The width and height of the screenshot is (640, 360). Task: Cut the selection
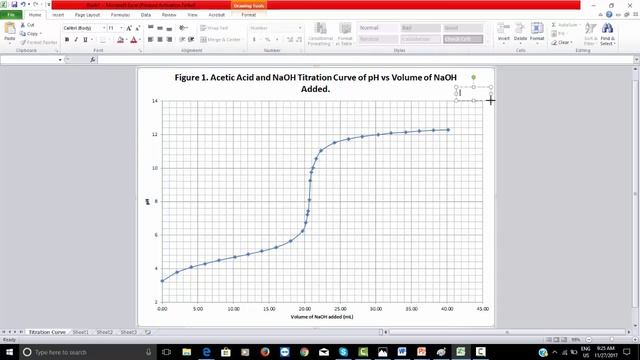28,25
